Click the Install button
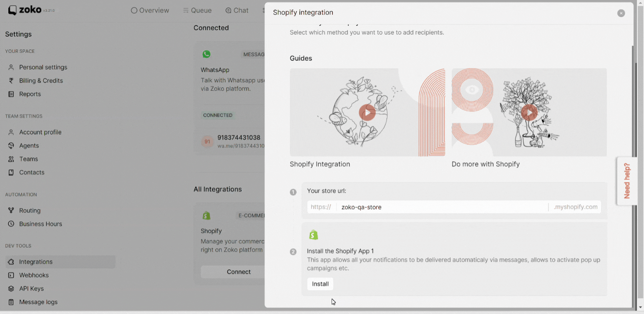Viewport: 644px width, 314px height. point(320,284)
